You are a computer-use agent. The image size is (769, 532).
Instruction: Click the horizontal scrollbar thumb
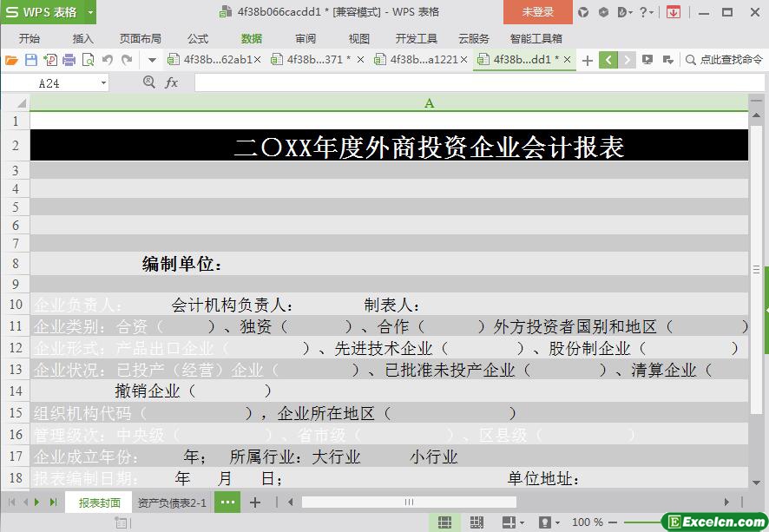point(409,502)
